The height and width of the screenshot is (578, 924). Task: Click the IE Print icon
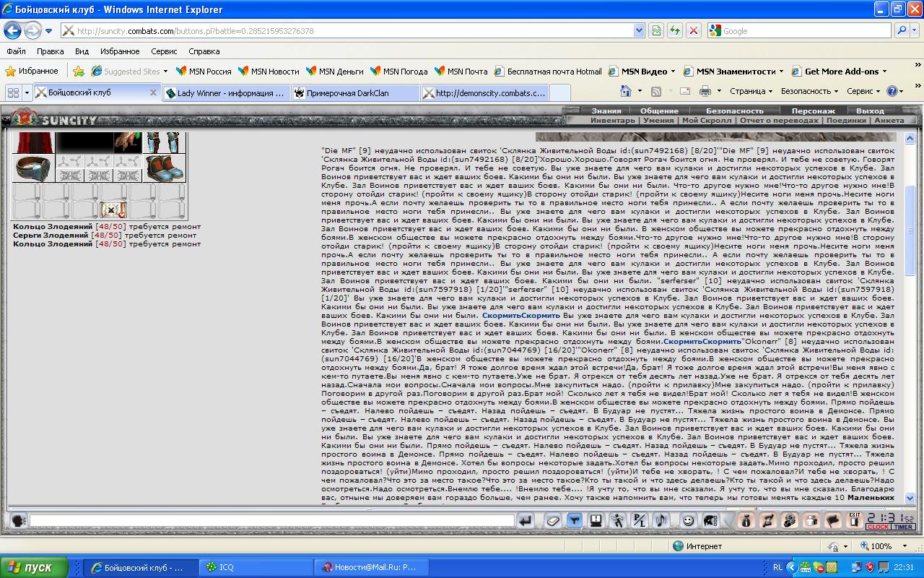tap(705, 92)
